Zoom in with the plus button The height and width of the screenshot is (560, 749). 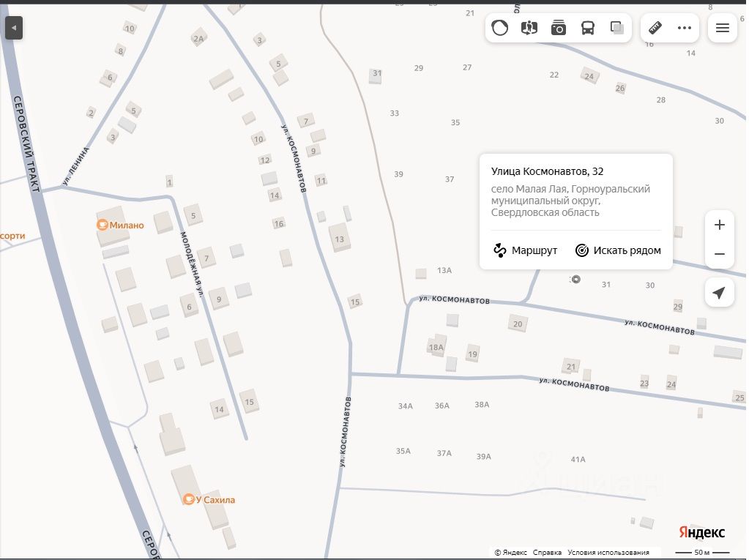click(719, 225)
